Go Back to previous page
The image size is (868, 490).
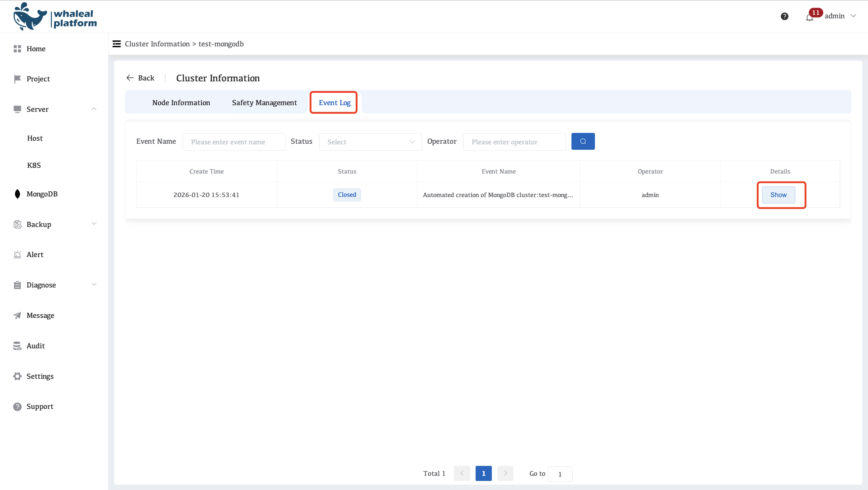coord(140,78)
